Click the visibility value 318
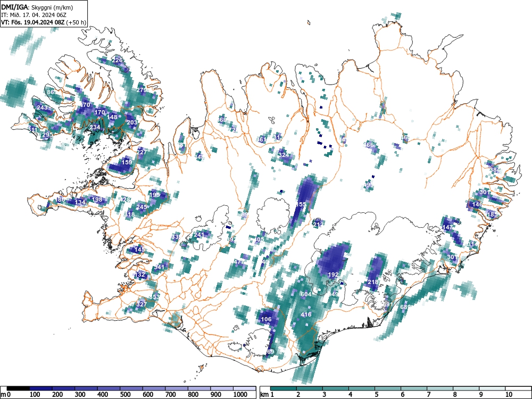The height and width of the screenshot is (399, 532). click(x=129, y=214)
